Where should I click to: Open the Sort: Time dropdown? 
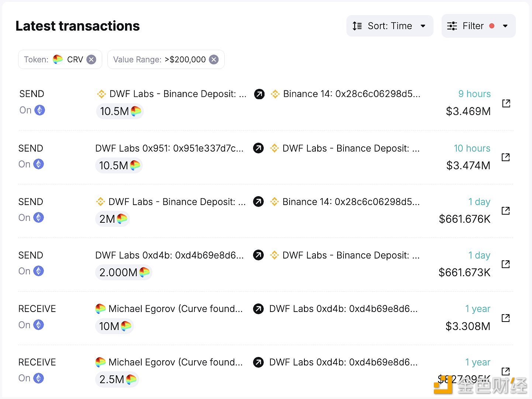(390, 26)
